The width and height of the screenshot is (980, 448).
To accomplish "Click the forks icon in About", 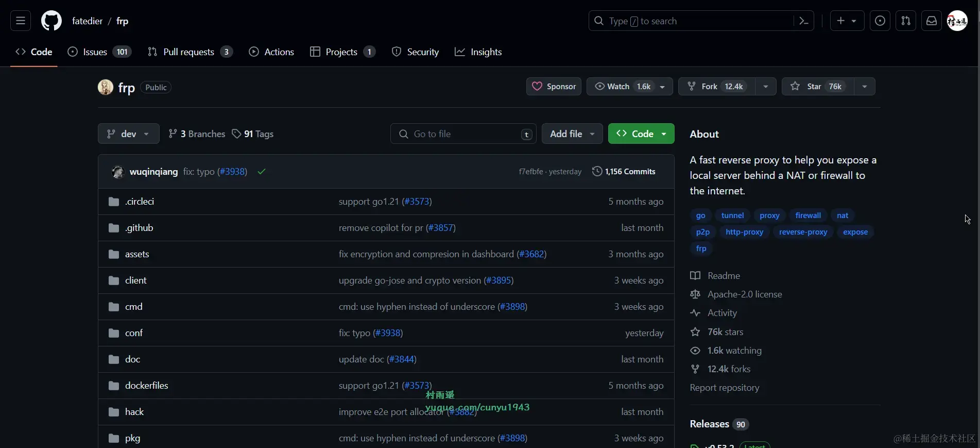I will pos(695,369).
